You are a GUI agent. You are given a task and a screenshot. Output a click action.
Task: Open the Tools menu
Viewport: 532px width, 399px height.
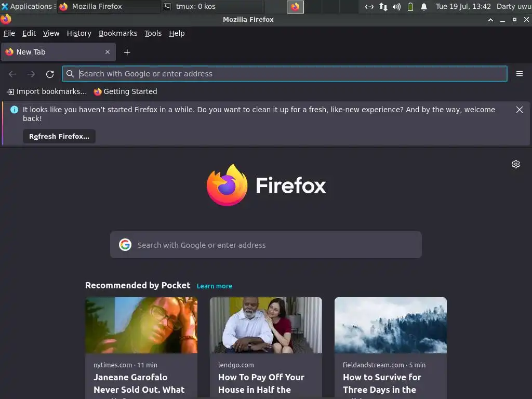point(153,33)
